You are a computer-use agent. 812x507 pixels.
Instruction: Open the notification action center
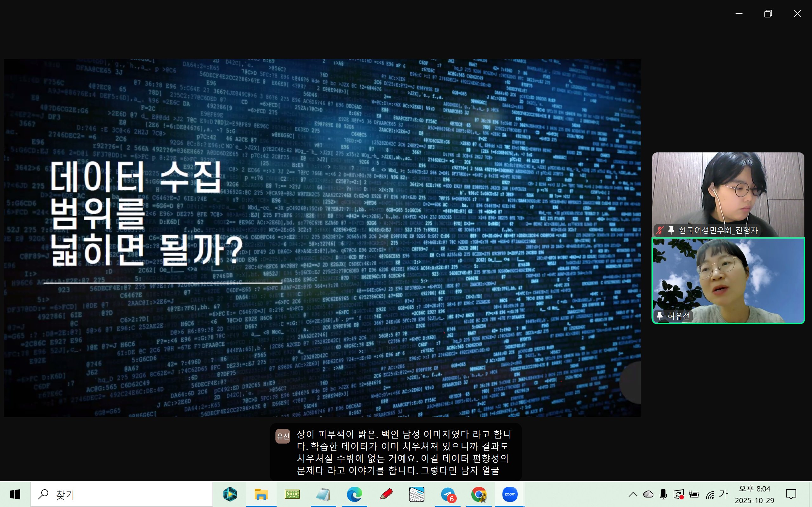tap(791, 494)
